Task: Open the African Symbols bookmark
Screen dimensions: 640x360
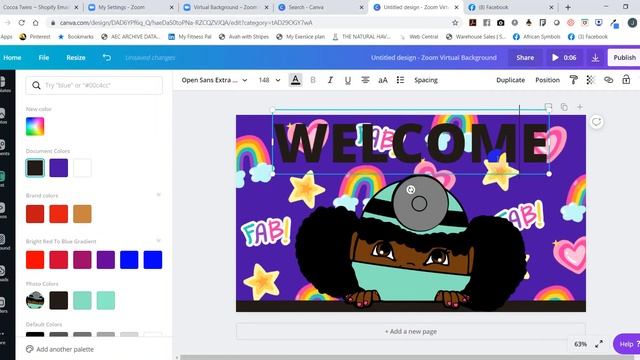Action: (537, 37)
